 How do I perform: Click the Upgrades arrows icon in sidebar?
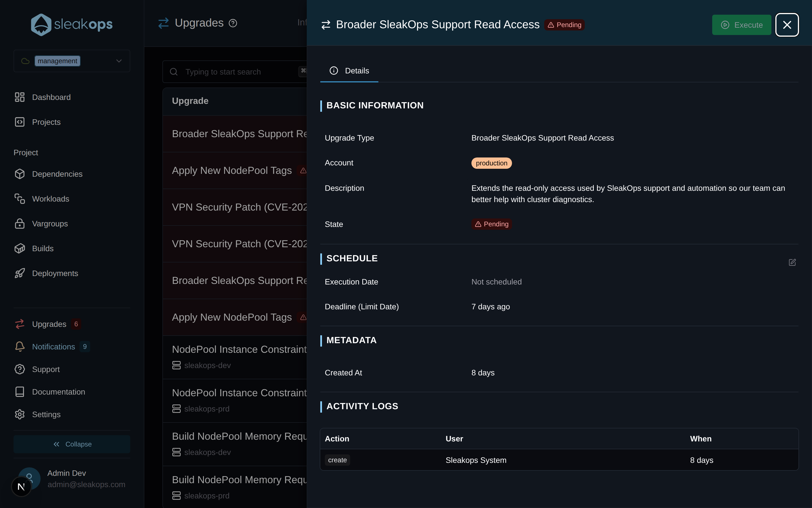20,324
